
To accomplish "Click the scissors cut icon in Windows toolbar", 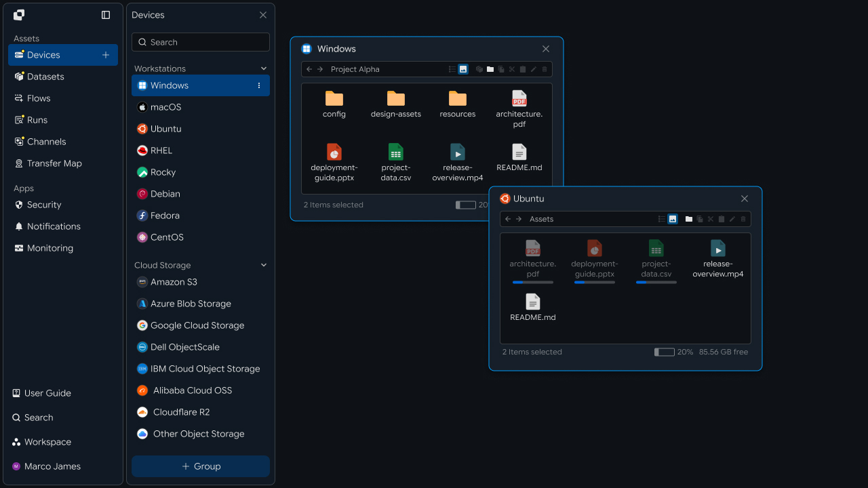I will tap(512, 69).
